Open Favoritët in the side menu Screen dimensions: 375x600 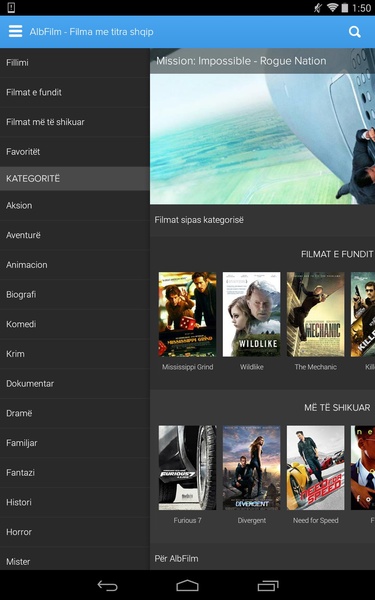pyautogui.click(x=75, y=152)
